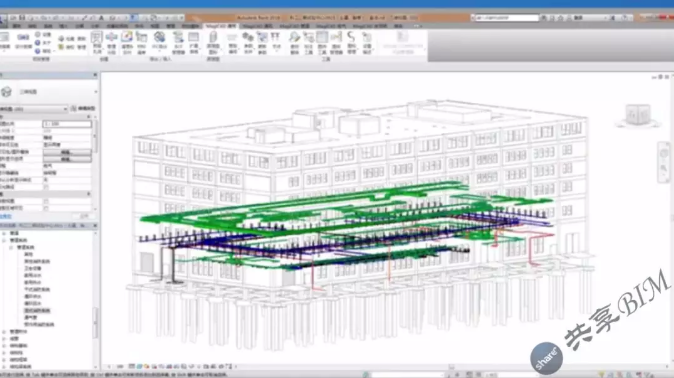The width and height of the screenshot is (674, 378).
Task: Select the zoom tool on the navigation bar
Action: click(x=664, y=169)
